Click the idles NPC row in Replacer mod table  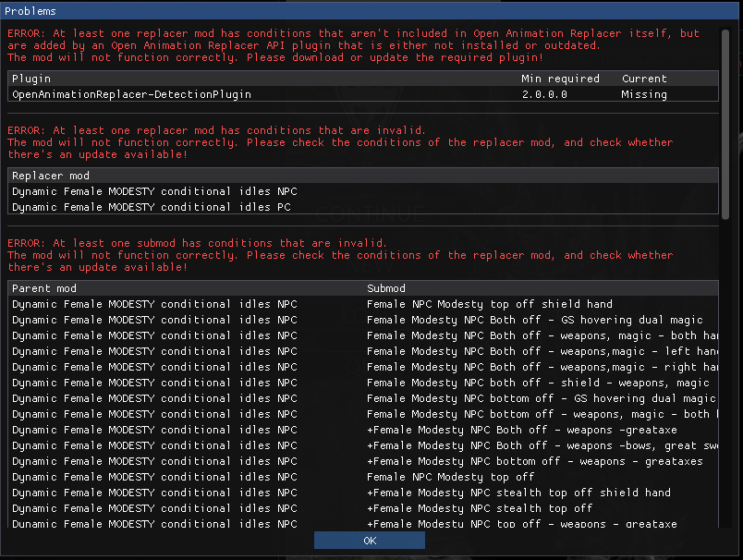363,191
